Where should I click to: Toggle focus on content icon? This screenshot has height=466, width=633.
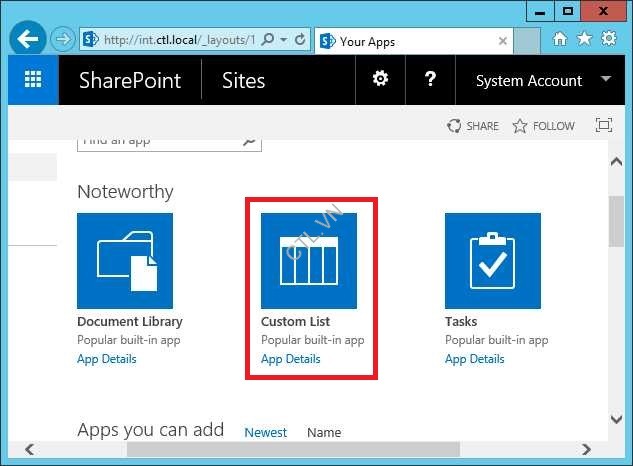point(603,126)
